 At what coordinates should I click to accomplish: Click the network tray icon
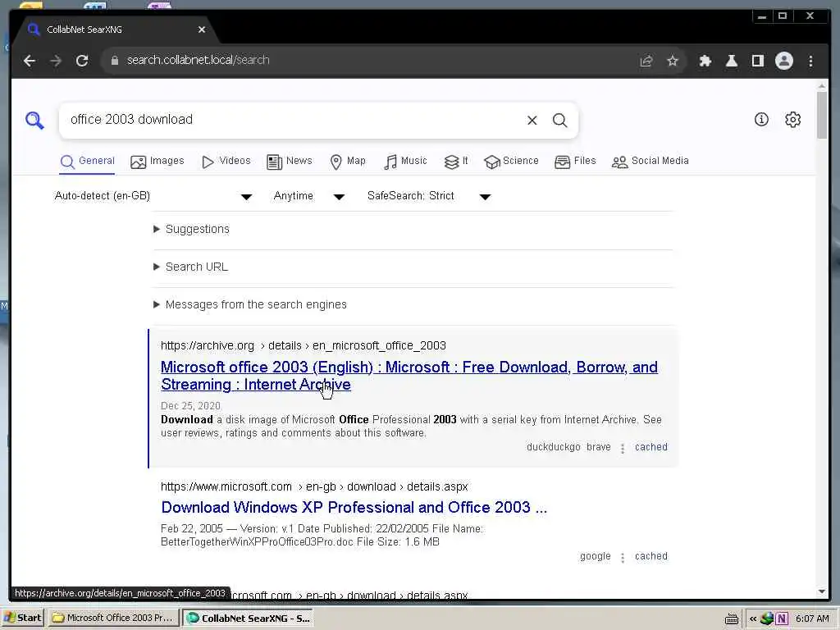click(x=767, y=619)
